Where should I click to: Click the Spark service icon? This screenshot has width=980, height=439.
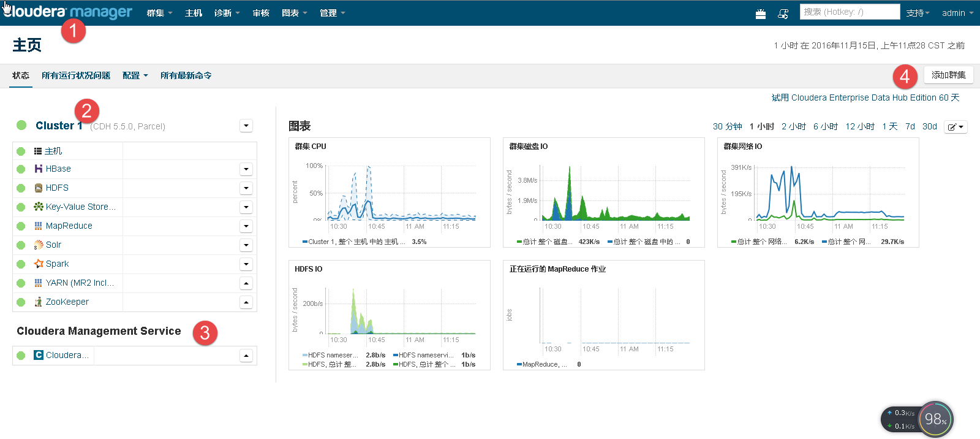coord(39,264)
